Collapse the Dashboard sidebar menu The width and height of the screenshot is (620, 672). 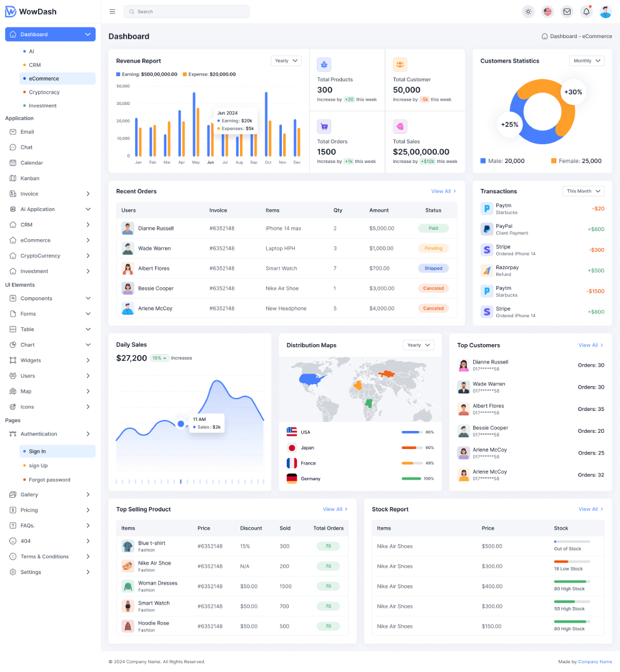(x=50, y=34)
